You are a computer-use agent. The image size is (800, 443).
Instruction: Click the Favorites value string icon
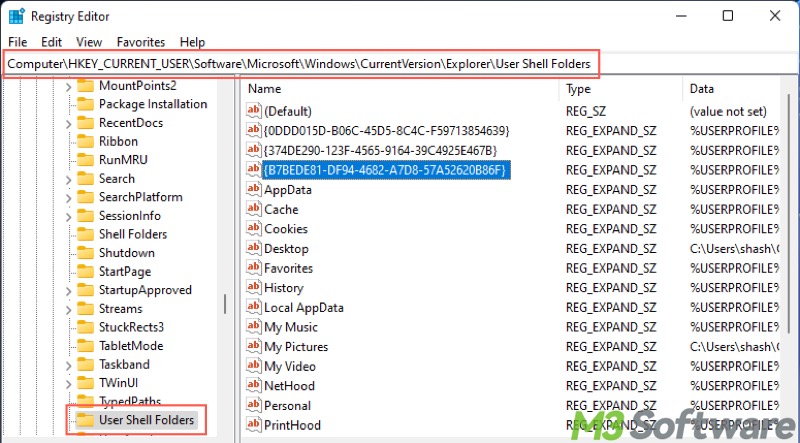coord(254,267)
